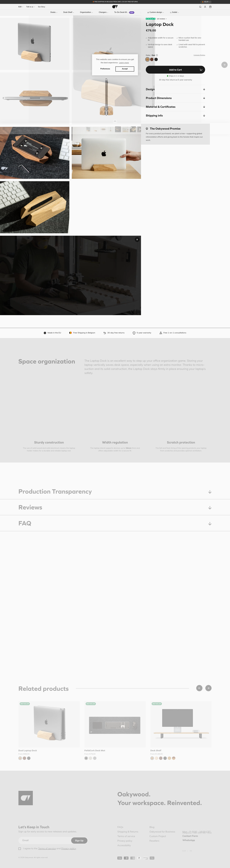This screenshot has width=230, height=868.
Task: Expand the FAQ accordion
Action: pyautogui.click(x=115, y=523)
